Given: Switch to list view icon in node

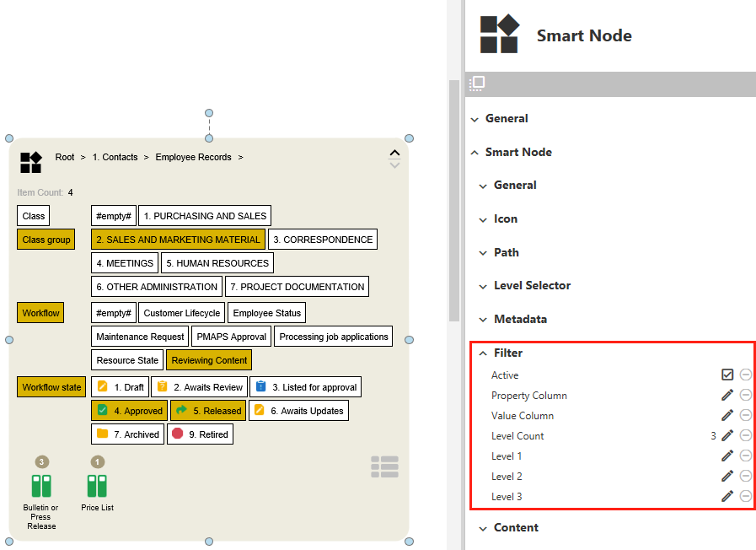Looking at the screenshot, I should tap(384, 466).
